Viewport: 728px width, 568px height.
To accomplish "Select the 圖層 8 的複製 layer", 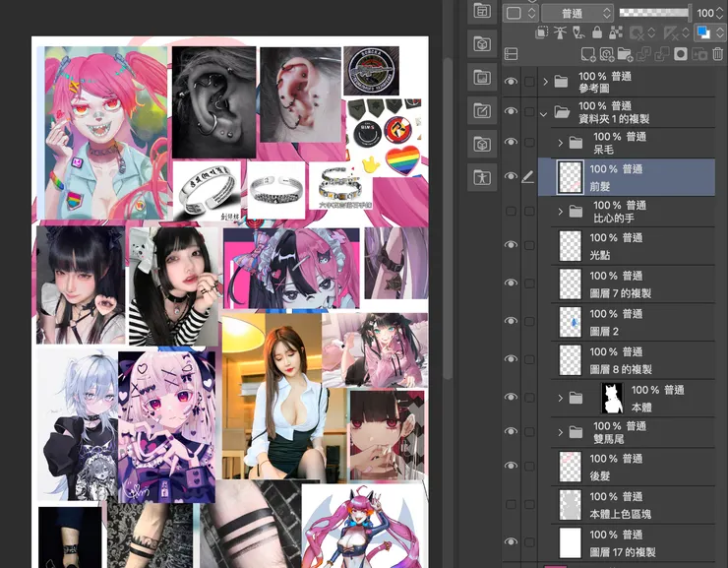I will pyautogui.click(x=633, y=360).
